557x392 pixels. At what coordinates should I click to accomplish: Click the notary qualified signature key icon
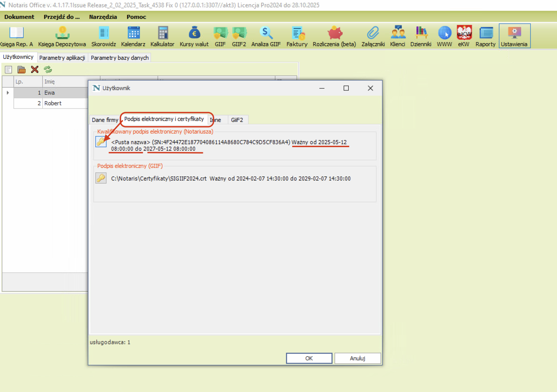tap(101, 141)
